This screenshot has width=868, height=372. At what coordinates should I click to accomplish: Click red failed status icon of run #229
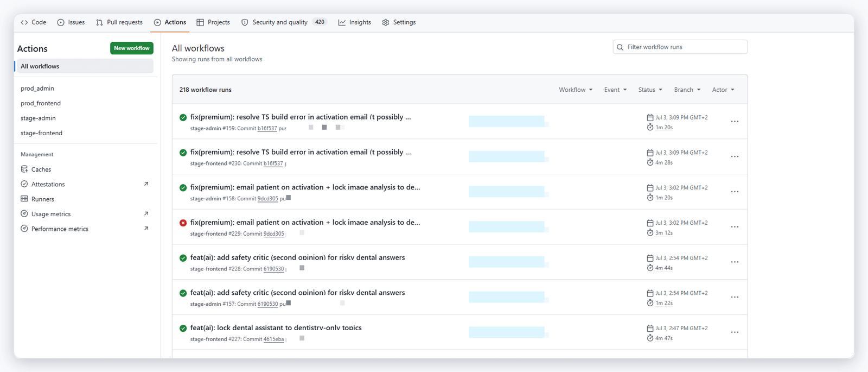tap(183, 223)
